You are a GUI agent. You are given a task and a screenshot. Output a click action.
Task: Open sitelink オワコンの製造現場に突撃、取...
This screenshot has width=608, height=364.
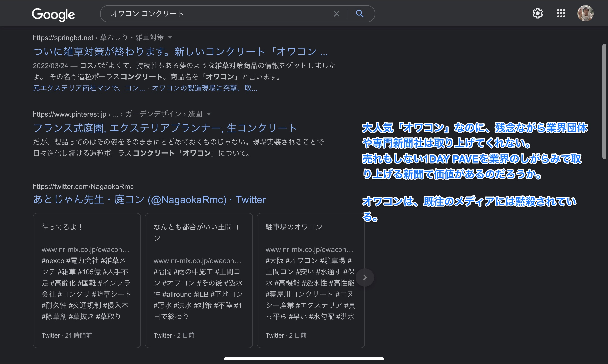[x=204, y=88]
